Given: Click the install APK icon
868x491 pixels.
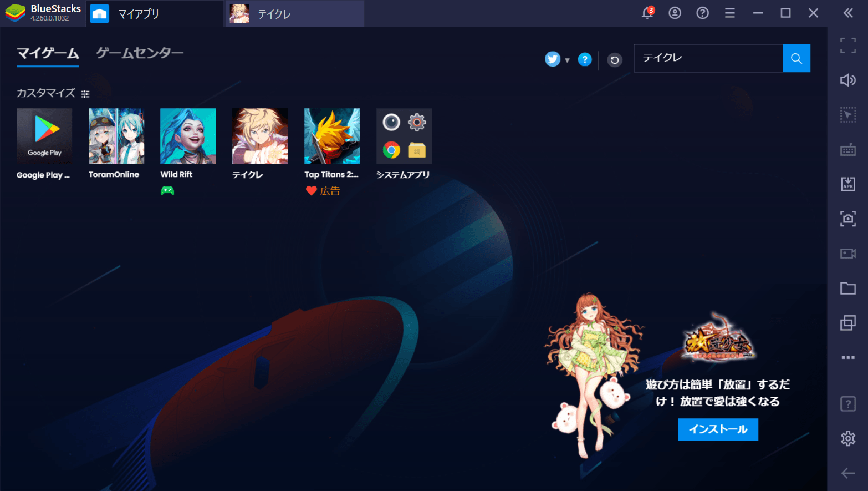Looking at the screenshot, I should point(848,184).
